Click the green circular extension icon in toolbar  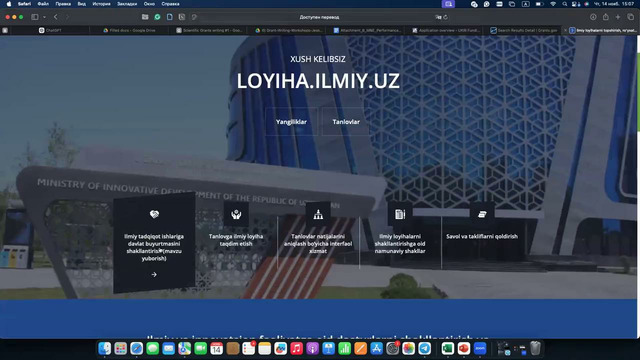pyautogui.click(x=157, y=17)
